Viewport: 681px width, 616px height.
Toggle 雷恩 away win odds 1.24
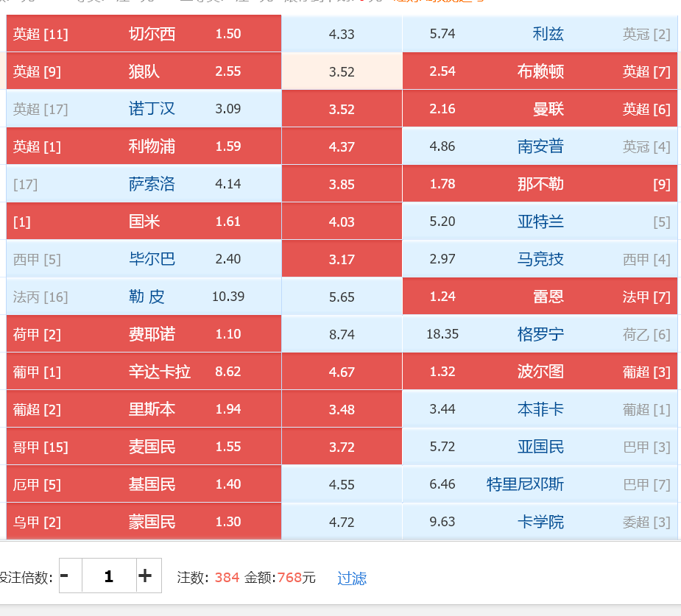tap(540, 297)
